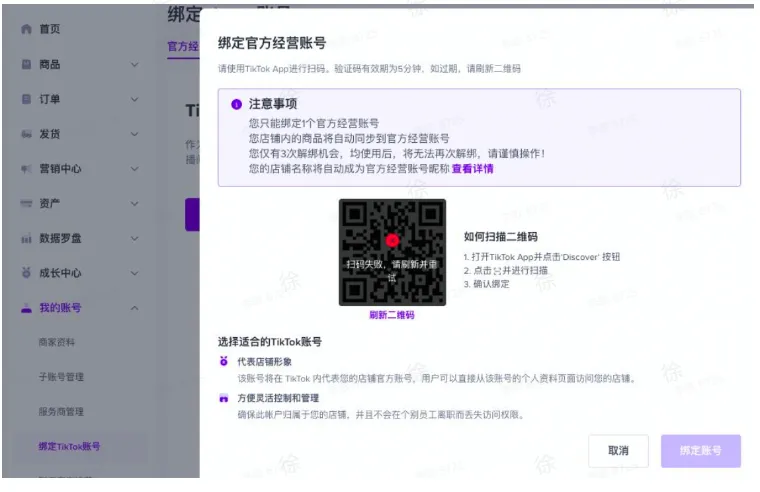Switch to the 官方经 tab behind dialog
This screenshot has width=760, height=492.
[183, 47]
